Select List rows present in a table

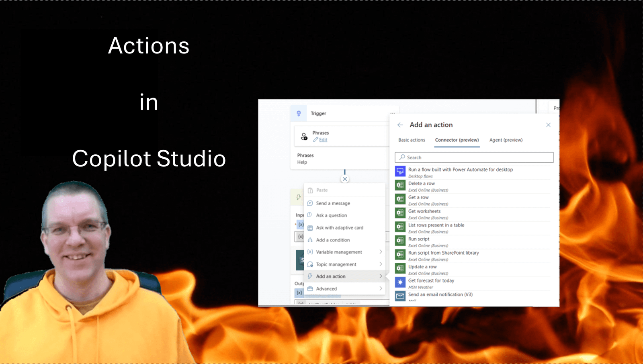click(436, 225)
